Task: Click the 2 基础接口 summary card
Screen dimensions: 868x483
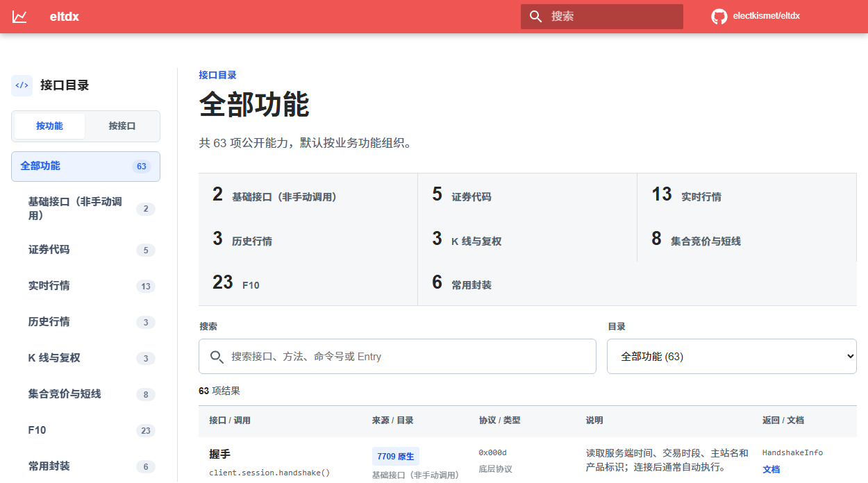Action: (x=308, y=195)
